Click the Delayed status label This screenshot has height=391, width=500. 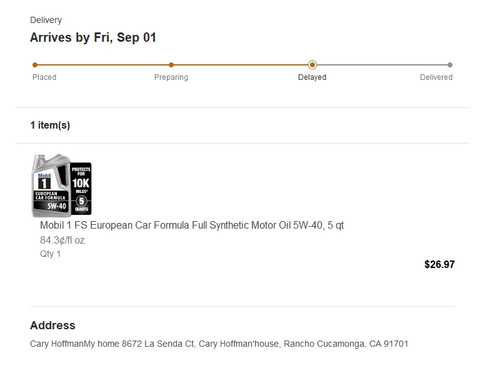pos(312,77)
